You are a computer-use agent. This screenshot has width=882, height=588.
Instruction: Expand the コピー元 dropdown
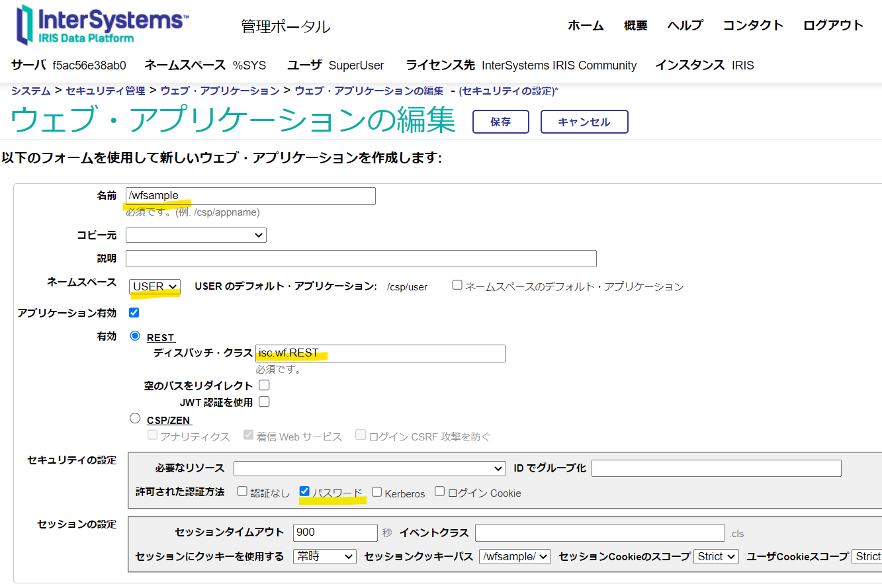(196, 235)
